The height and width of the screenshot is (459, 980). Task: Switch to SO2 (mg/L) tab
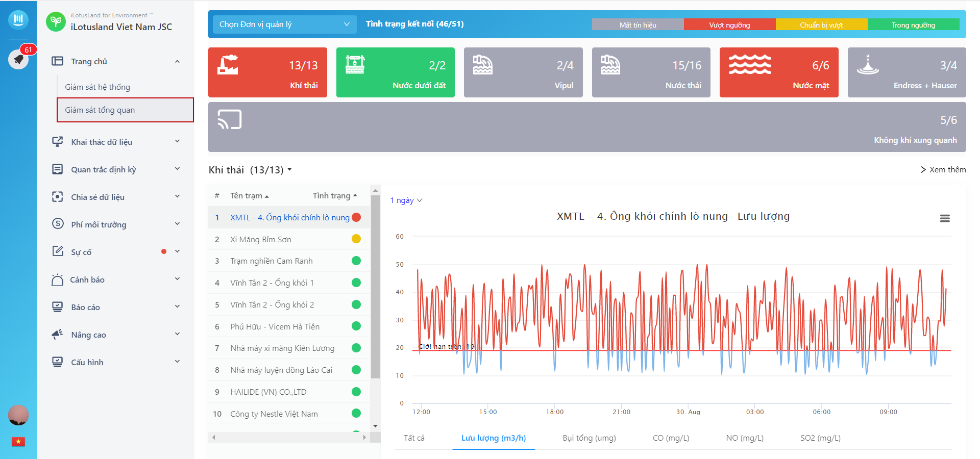[820, 438]
